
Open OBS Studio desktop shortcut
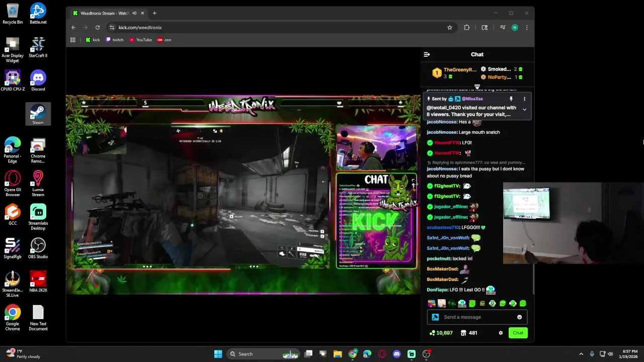[x=38, y=248]
